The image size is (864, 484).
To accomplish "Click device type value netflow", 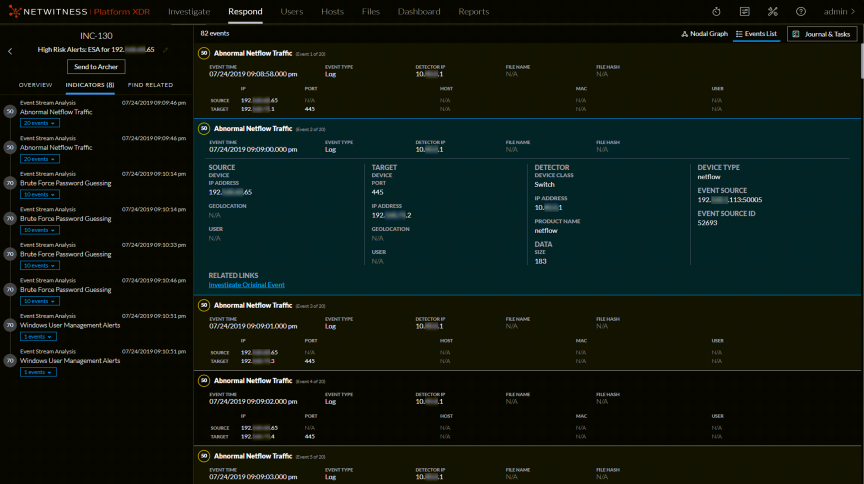I will 709,177.
